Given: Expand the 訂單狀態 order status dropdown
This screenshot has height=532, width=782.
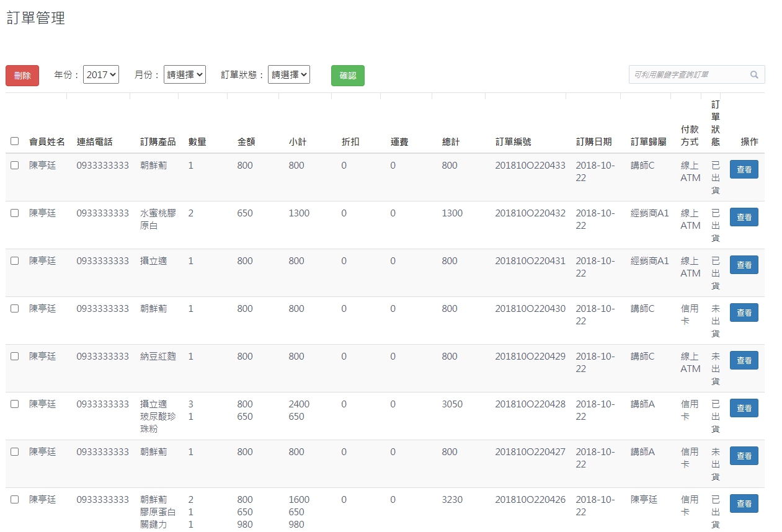Looking at the screenshot, I should (x=289, y=74).
